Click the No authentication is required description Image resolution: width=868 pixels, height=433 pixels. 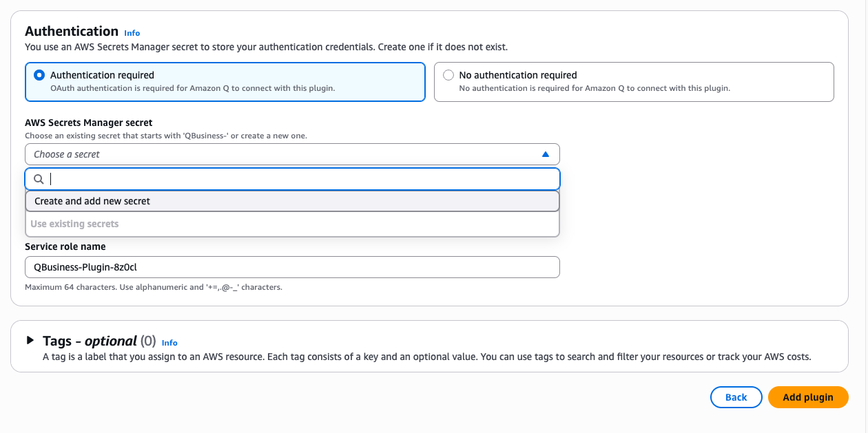click(595, 88)
